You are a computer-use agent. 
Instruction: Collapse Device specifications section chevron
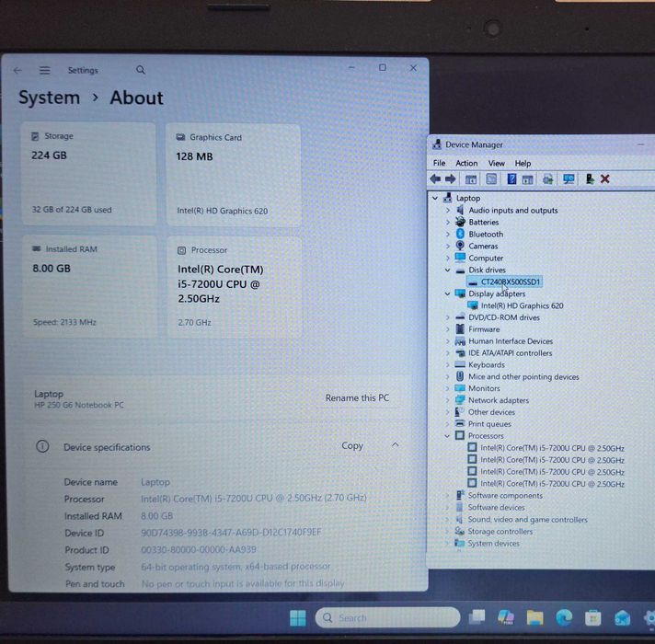pos(396,444)
